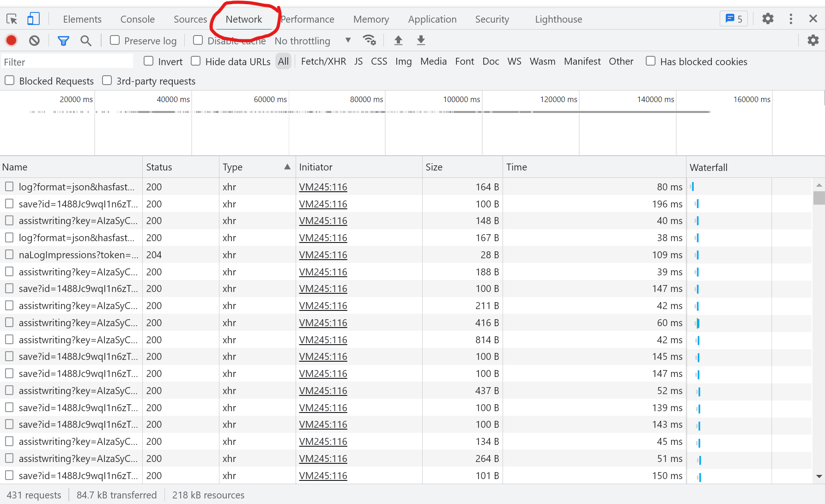
Task: Open Network panel settings gear
Action: pyautogui.click(x=813, y=40)
